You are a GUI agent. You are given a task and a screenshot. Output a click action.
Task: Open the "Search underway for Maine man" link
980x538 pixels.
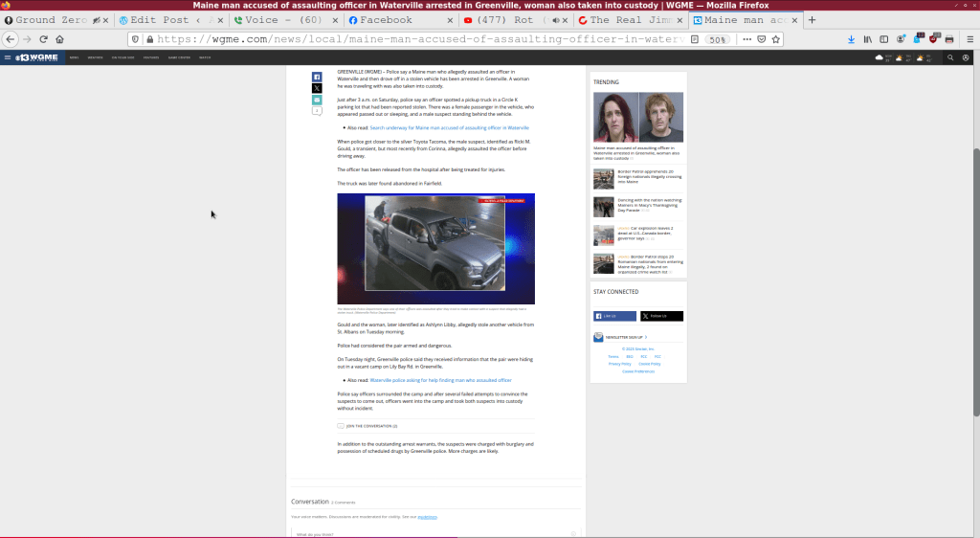click(449, 127)
